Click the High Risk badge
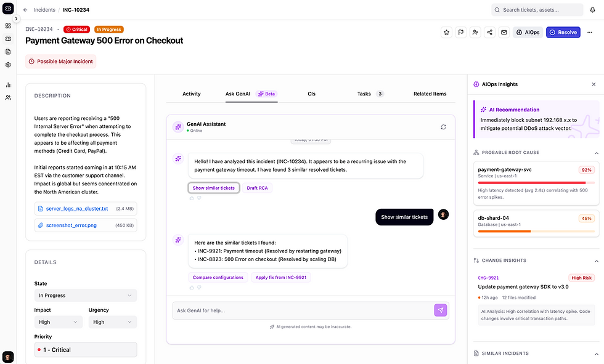The width and height of the screenshot is (604, 364). [581, 278]
